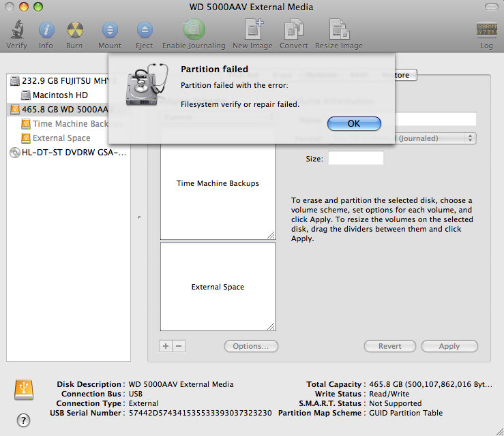Dismiss the Partition failed dialog with OK
The image size is (504, 436).
pos(354,123)
